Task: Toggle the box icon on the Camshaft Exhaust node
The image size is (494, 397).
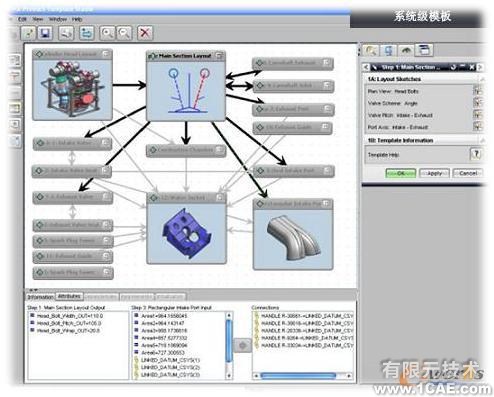Action: (x=327, y=63)
